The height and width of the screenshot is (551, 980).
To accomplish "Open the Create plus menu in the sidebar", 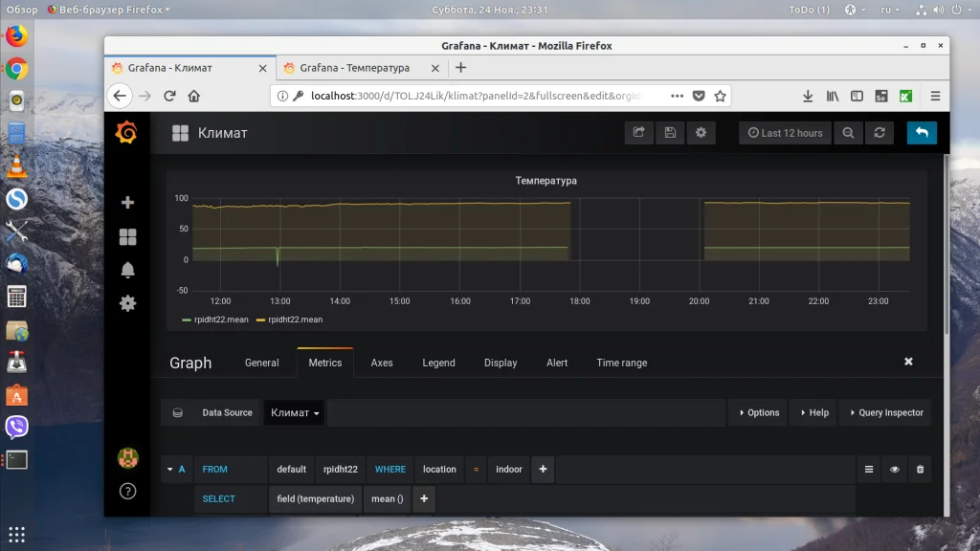I will (127, 203).
